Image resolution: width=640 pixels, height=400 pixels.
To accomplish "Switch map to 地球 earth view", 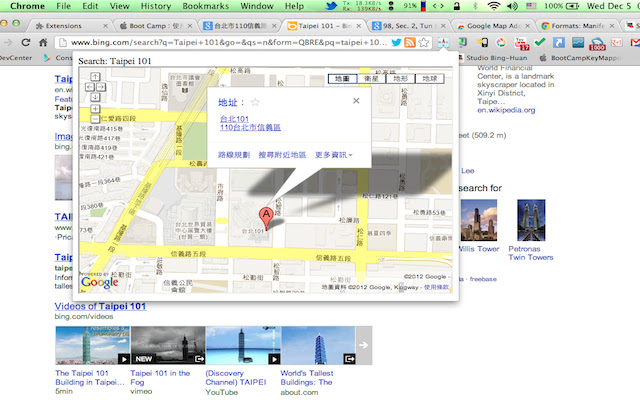I will (429, 78).
